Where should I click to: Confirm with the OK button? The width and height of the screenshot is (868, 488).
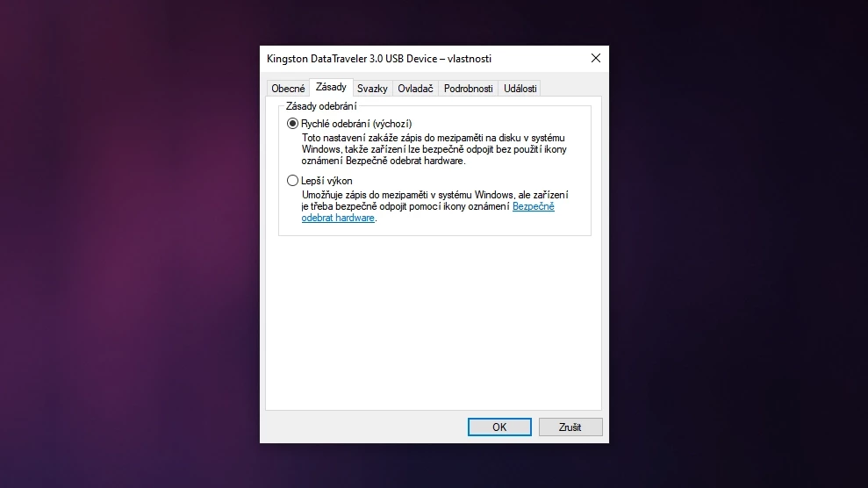coord(499,427)
